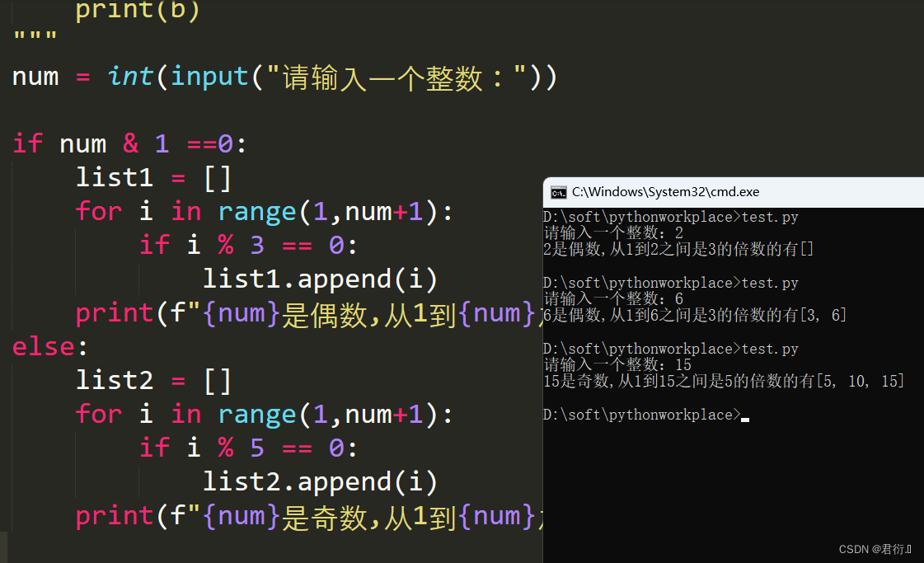Click the code line 'num = int(input(...))'
This screenshot has width=924, height=563.
point(284,77)
